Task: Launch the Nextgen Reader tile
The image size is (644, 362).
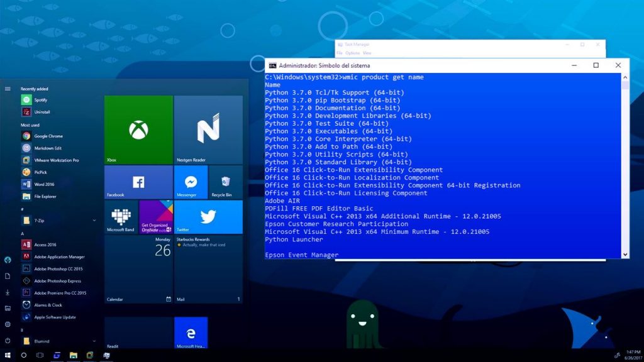Action: (x=208, y=129)
